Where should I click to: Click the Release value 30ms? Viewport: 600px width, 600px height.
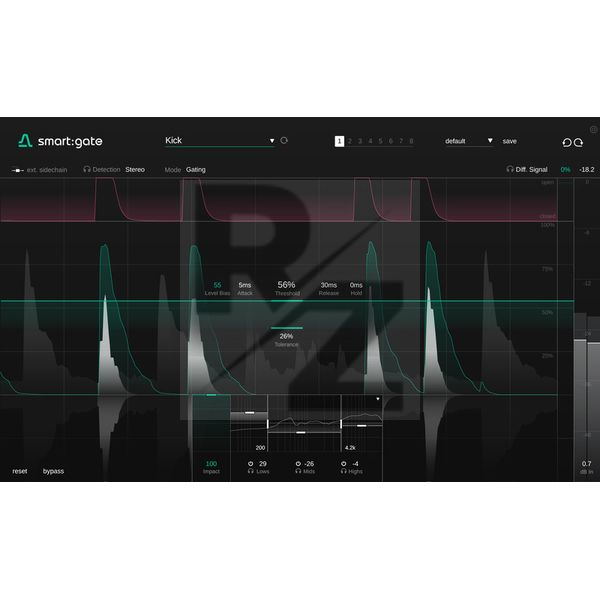329,285
